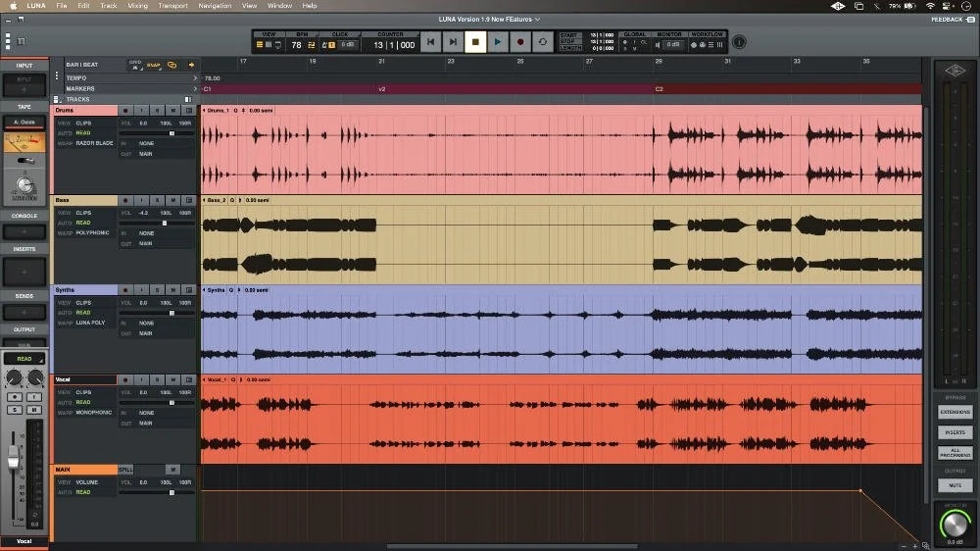Open the Synths WARP Luna Poly dropdown
Screen dimensions: 980x551
tap(90, 323)
